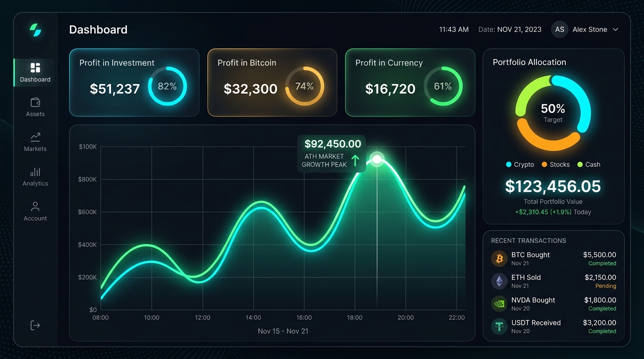Click the Ethereum icon beside ETH Sold

(499, 281)
